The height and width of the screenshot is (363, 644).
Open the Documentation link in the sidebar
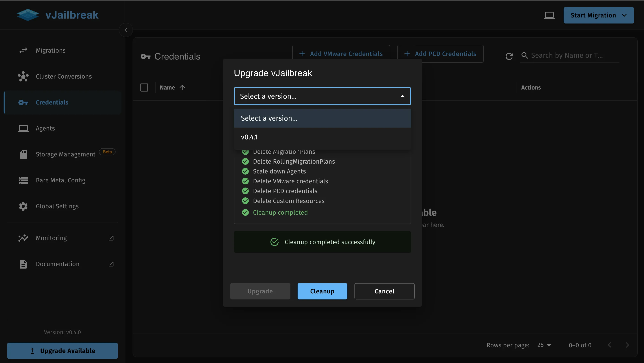point(58,264)
